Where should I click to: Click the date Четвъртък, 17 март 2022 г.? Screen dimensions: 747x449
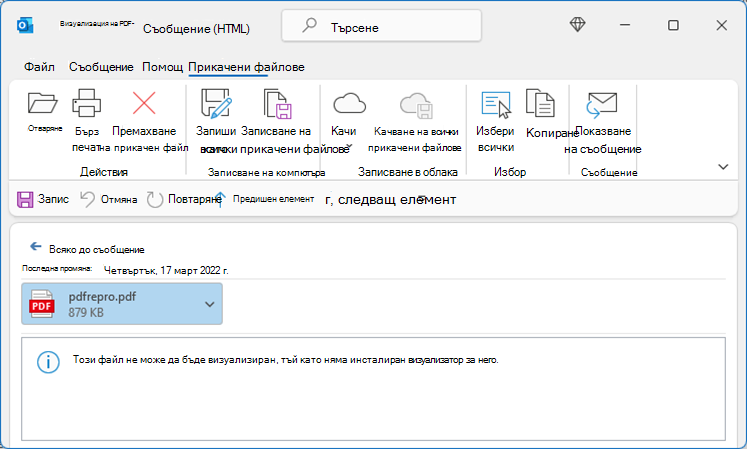(x=166, y=270)
